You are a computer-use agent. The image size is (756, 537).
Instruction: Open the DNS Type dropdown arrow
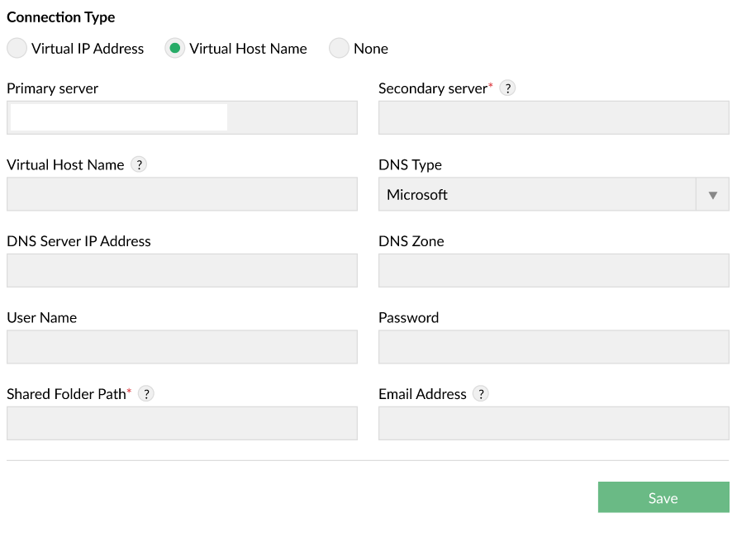tap(712, 195)
